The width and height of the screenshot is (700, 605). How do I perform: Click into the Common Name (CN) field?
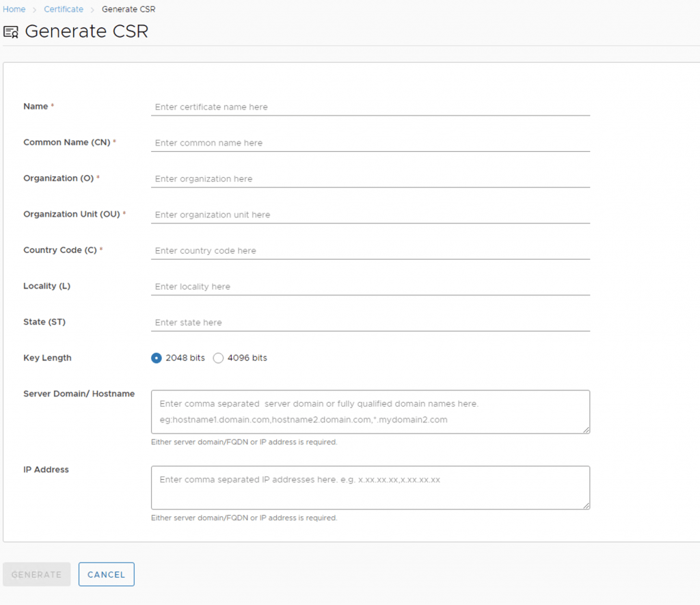pyautogui.click(x=370, y=143)
